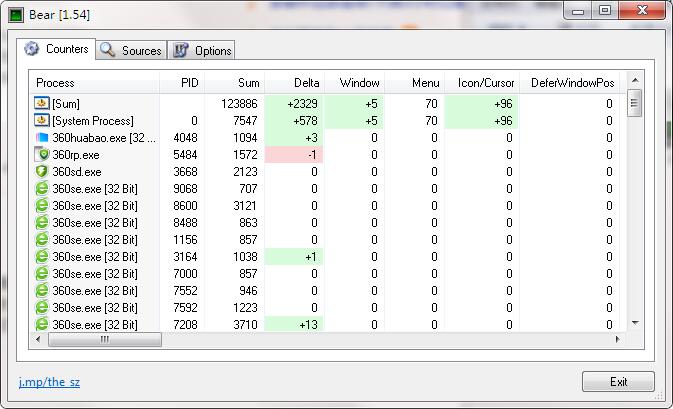Image resolution: width=673 pixels, height=409 pixels.
Task: Click the 360sd.exe shield icon
Action: click(42, 171)
